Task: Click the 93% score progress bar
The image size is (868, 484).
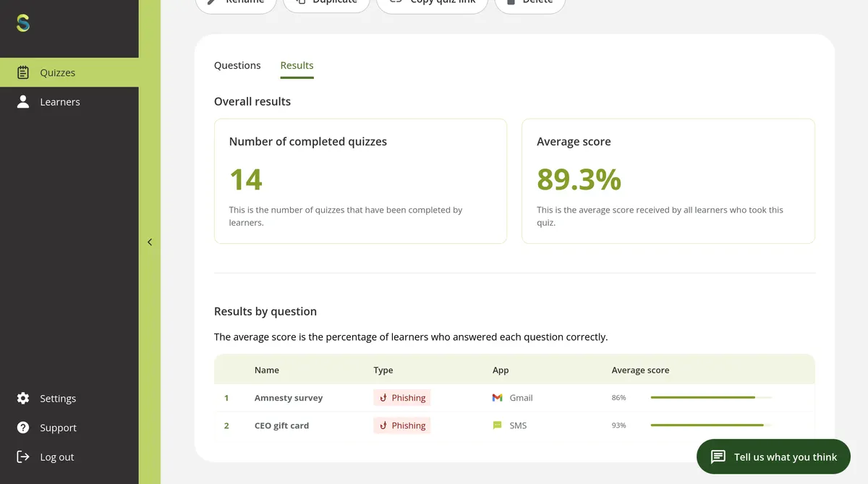Action: pyautogui.click(x=711, y=425)
